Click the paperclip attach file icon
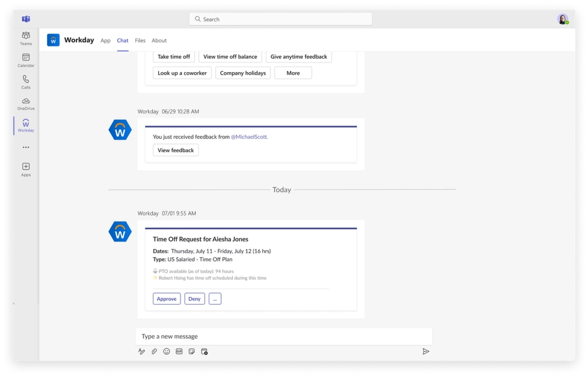The width and height of the screenshot is (588, 377). (x=154, y=351)
